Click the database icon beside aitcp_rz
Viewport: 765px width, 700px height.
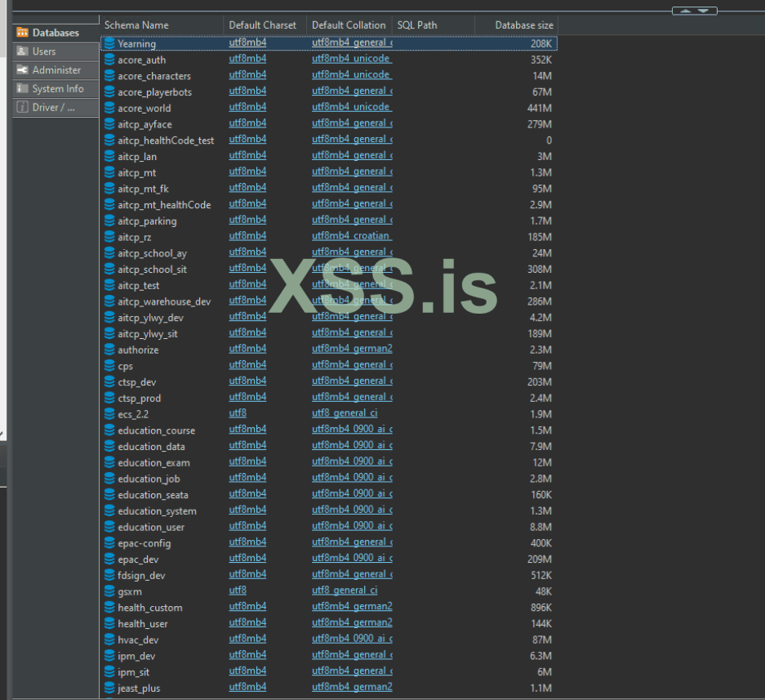click(x=109, y=237)
